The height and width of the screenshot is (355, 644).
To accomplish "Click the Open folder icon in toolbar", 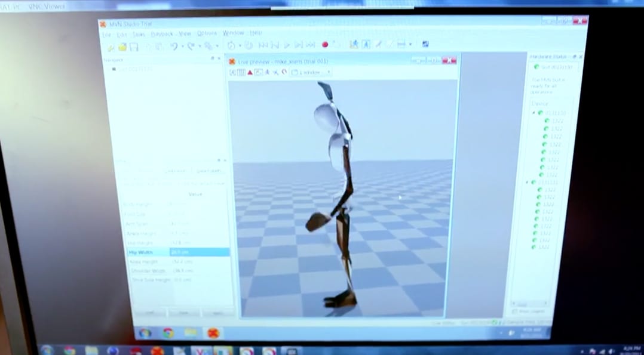I will point(122,47).
